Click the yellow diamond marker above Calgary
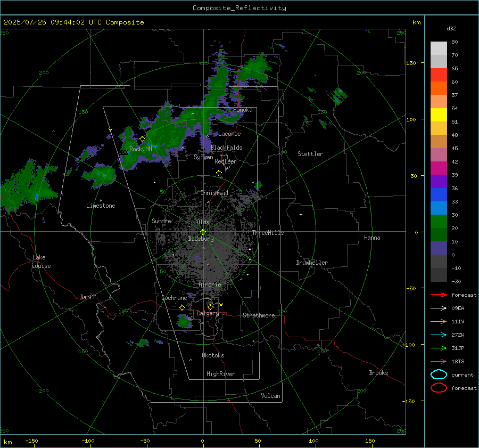The width and height of the screenshot is (479, 448). [210, 307]
